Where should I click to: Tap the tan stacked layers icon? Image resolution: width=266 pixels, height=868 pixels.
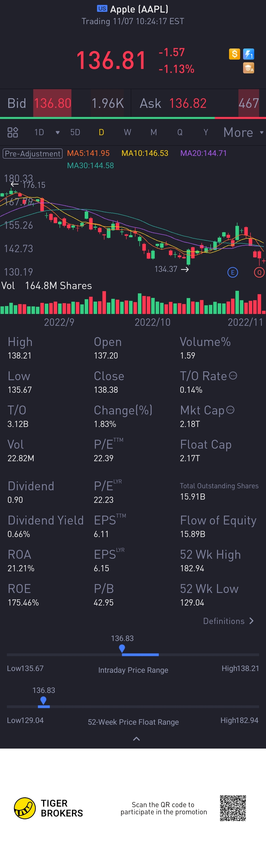pyautogui.click(x=249, y=68)
